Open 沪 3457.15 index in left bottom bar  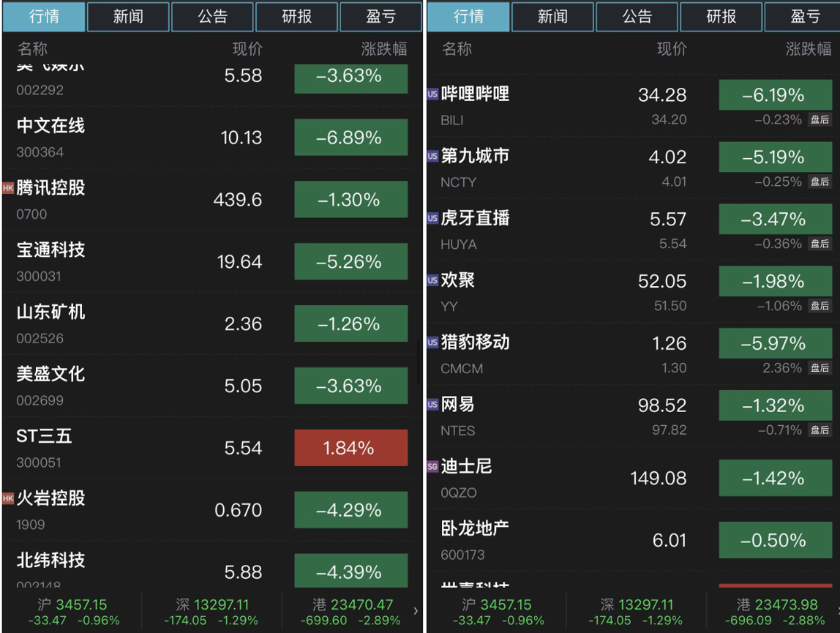(73, 612)
